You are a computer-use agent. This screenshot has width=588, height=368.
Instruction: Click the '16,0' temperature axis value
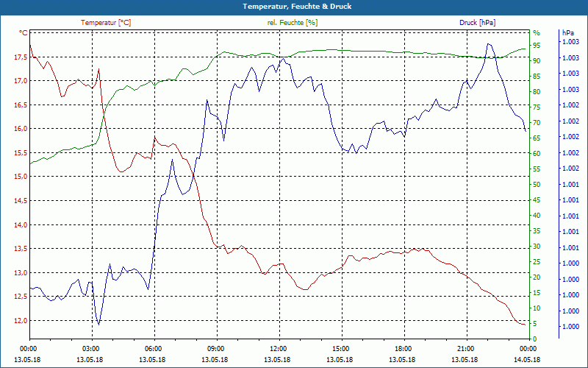[21, 129]
